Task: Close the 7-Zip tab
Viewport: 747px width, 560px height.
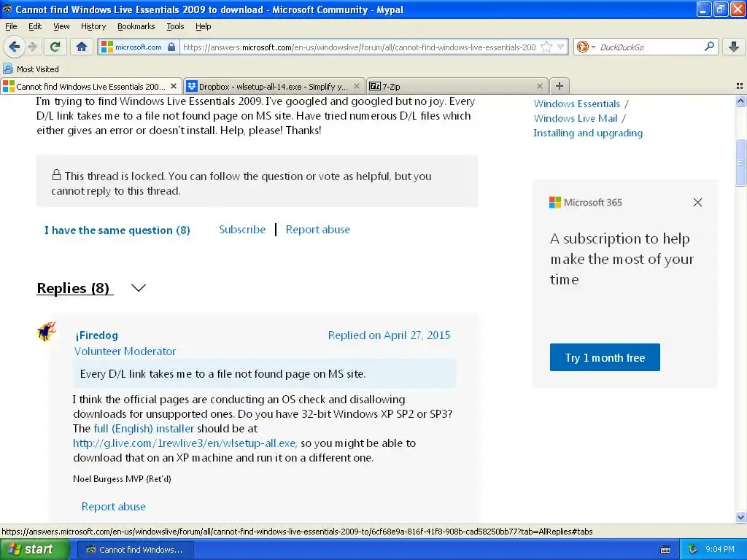Action: click(539, 86)
